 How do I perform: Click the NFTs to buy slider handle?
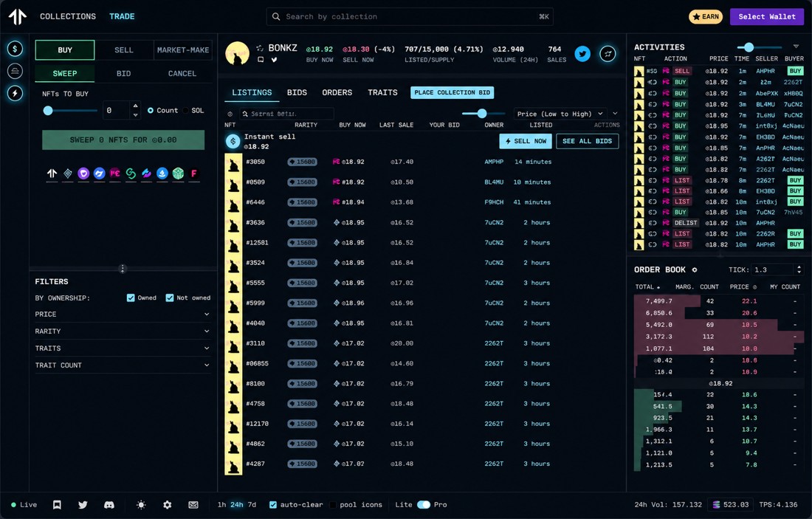tap(48, 110)
